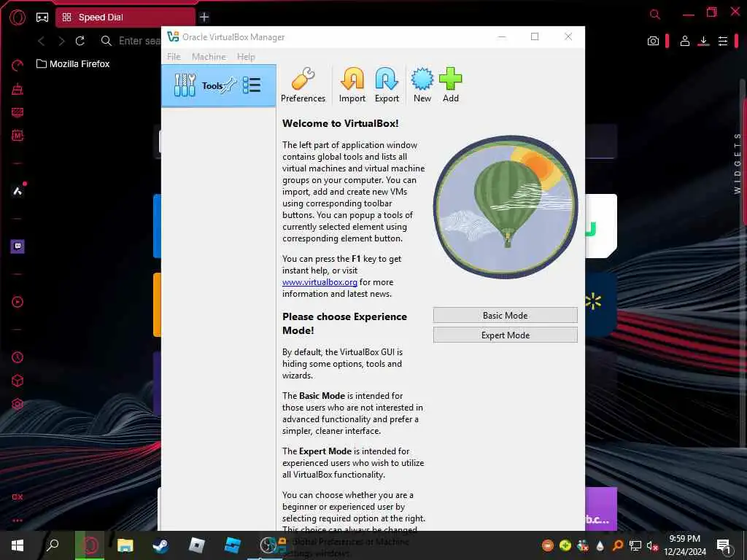This screenshot has height=560, width=747.
Task: Open the GX Mods icon in Opera sidebar
Action: pyautogui.click(x=18, y=136)
